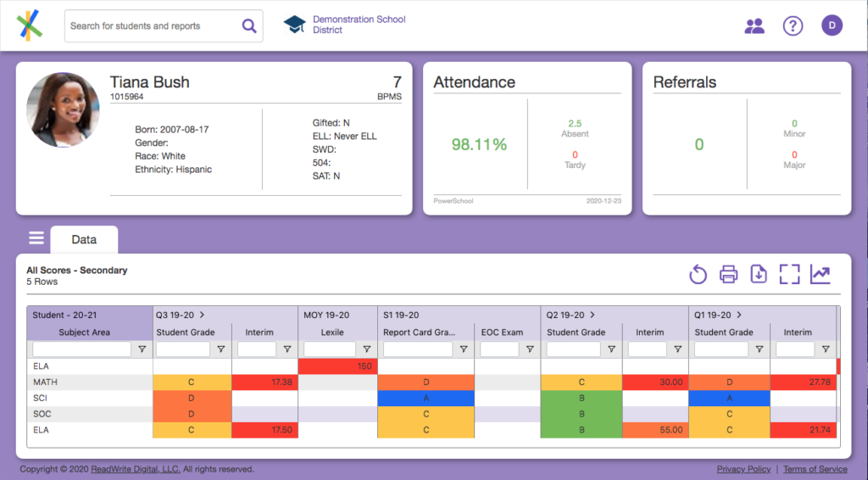This screenshot has width=868, height=480.
Task: Print the All Scores table
Action: click(x=728, y=274)
